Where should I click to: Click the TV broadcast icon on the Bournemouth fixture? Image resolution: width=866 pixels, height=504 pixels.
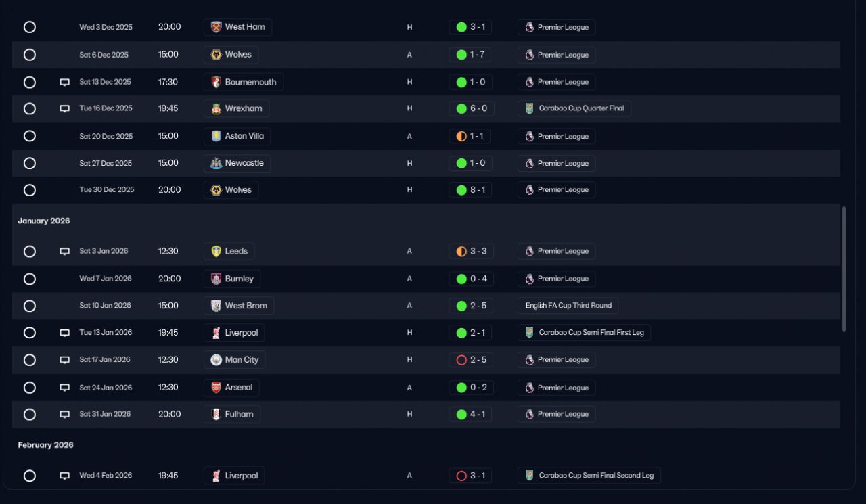tap(65, 83)
